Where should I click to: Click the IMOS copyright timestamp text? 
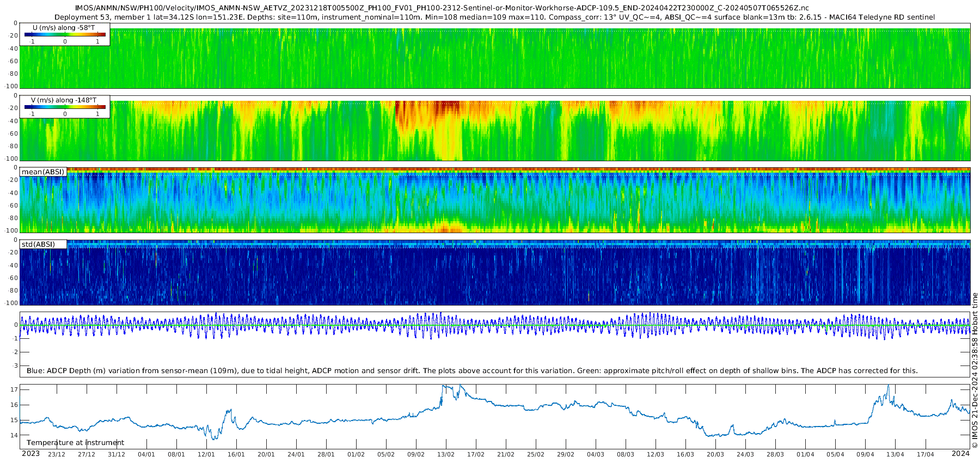975,376
